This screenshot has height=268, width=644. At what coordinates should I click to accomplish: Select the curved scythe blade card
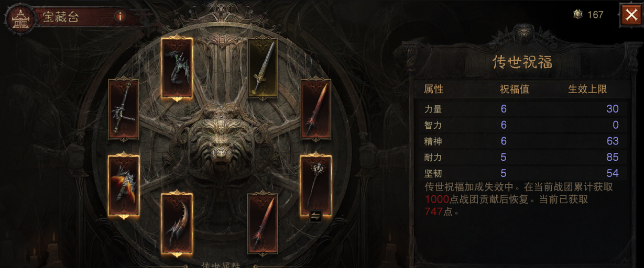tap(177, 225)
